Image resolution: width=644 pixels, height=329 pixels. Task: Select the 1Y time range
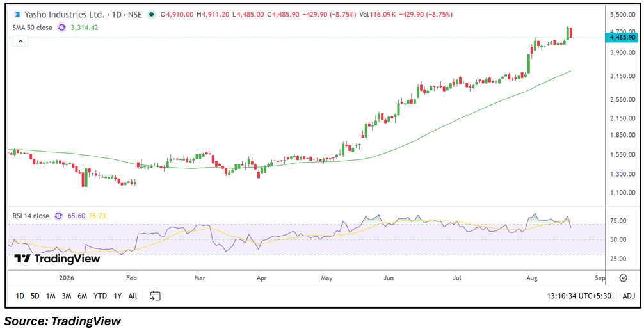coord(117,296)
